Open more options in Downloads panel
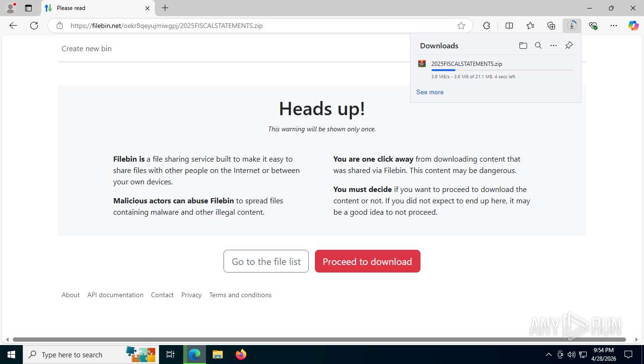This screenshot has height=364, width=644. coord(554,45)
